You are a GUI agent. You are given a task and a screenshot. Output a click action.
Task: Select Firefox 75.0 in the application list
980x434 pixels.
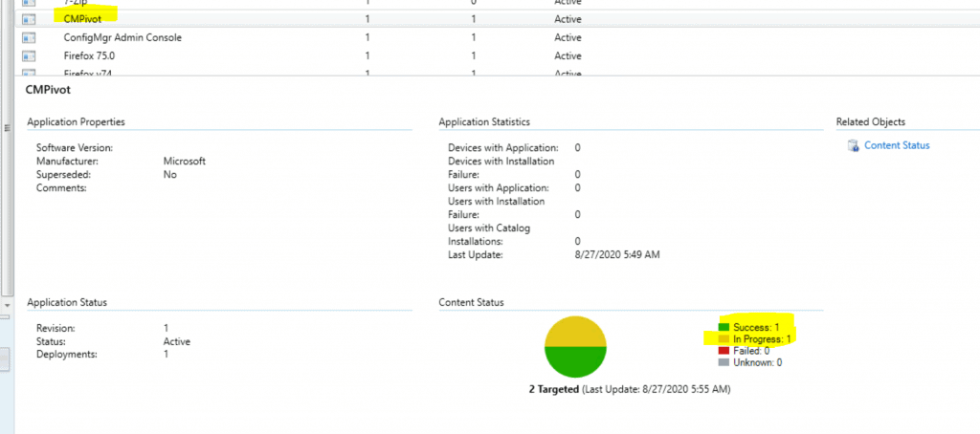coord(89,55)
